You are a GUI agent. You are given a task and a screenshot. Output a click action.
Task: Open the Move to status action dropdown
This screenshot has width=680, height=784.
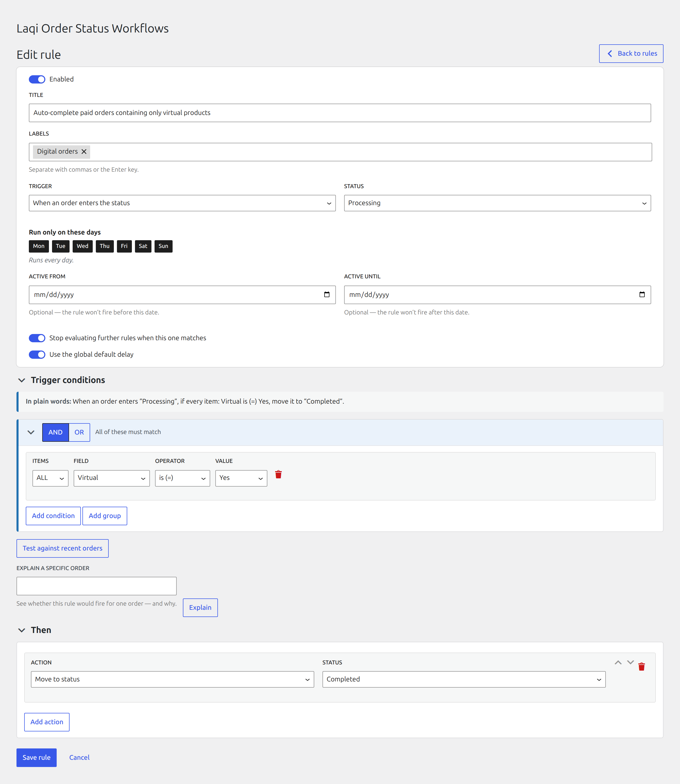173,680
